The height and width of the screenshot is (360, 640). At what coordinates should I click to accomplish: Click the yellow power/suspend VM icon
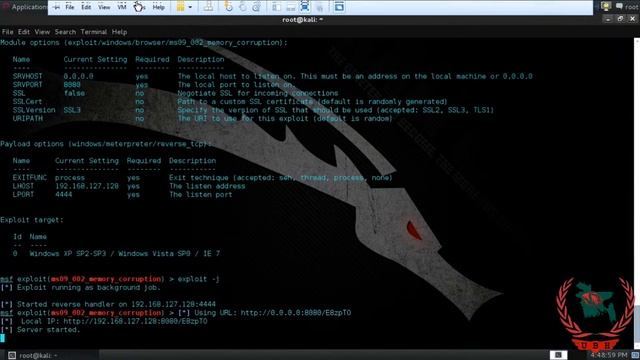click(180, 7)
